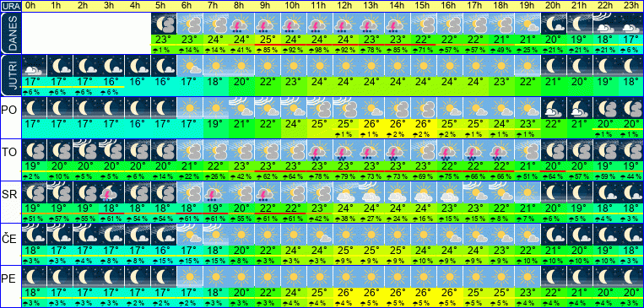Click the DANES 5h cloudy night icon

pyautogui.click(x=164, y=23)
